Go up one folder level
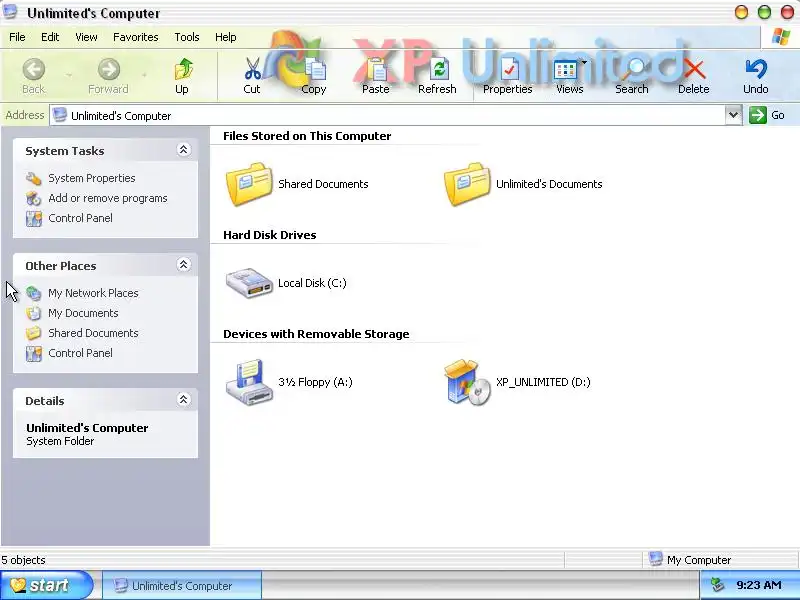 click(182, 76)
